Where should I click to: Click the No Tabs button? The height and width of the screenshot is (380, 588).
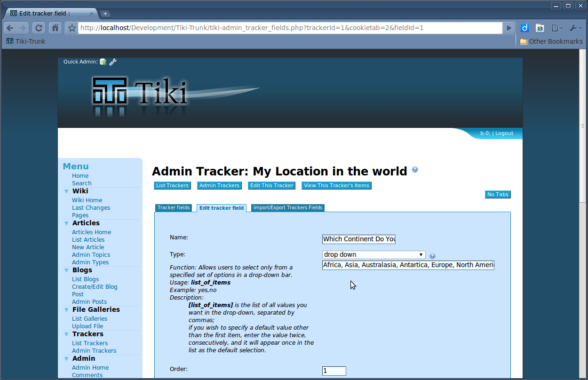[497, 194]
